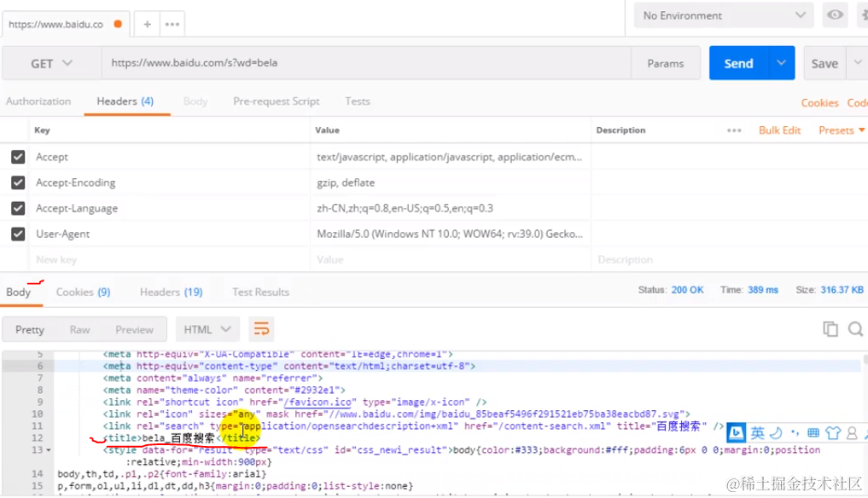Search within the response body

(x=855, y=328)
